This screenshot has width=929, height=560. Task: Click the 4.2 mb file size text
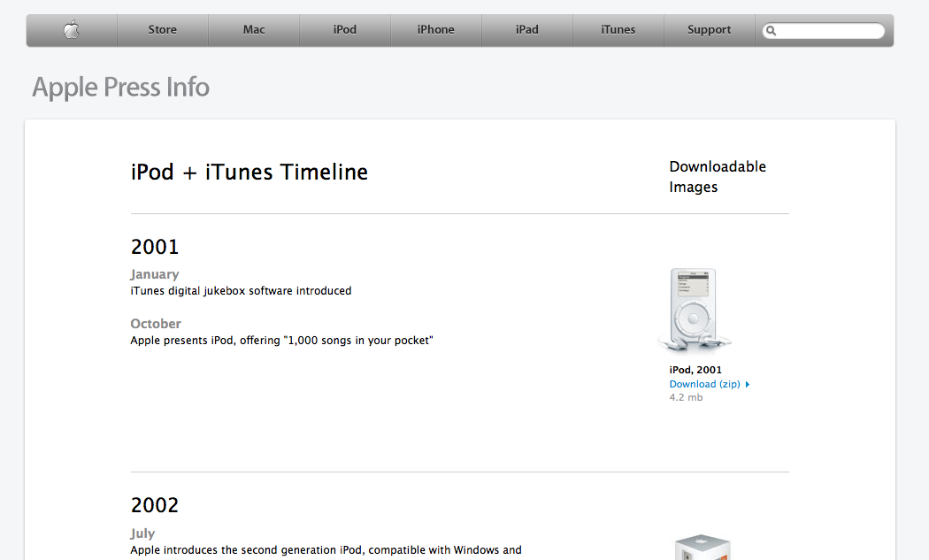pos(686,397)
